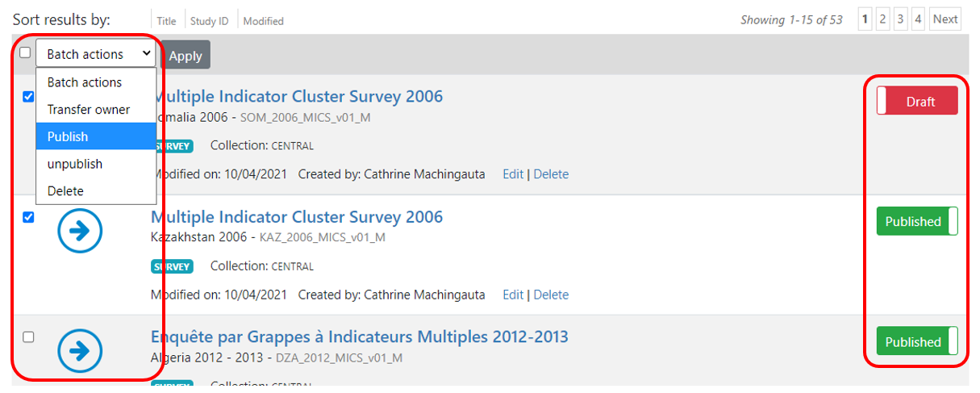Select unpublish option in dropdown list
Viewport: 980px width, 393px height.
[x=96, y=164]
